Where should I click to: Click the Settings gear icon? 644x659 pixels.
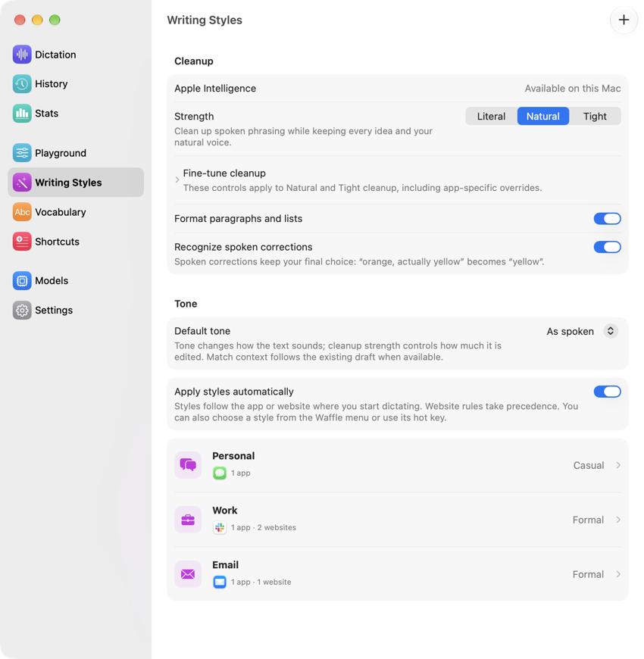pos(22,310)
